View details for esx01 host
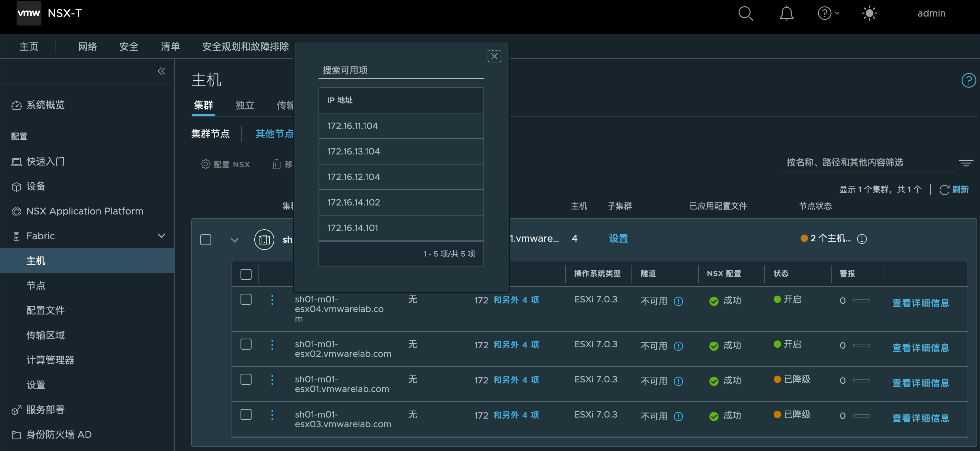 coord(921,382)
